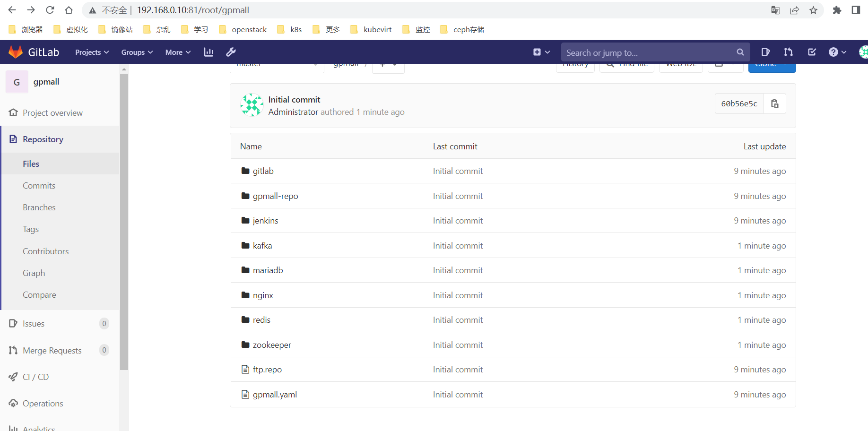
Task: Open Operations in the sidebar
Action: (43, 404)
